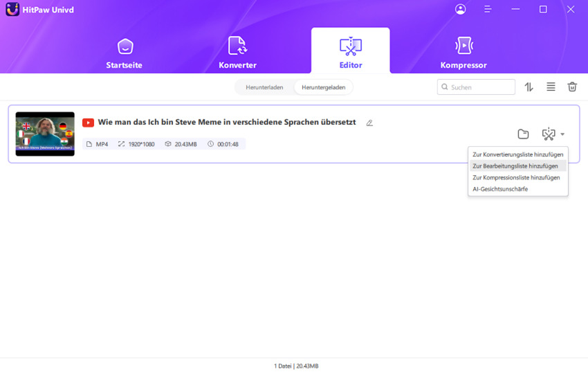
Task: Select the Heruntergeladen toggle tab
Action: [x=323, y=87]
